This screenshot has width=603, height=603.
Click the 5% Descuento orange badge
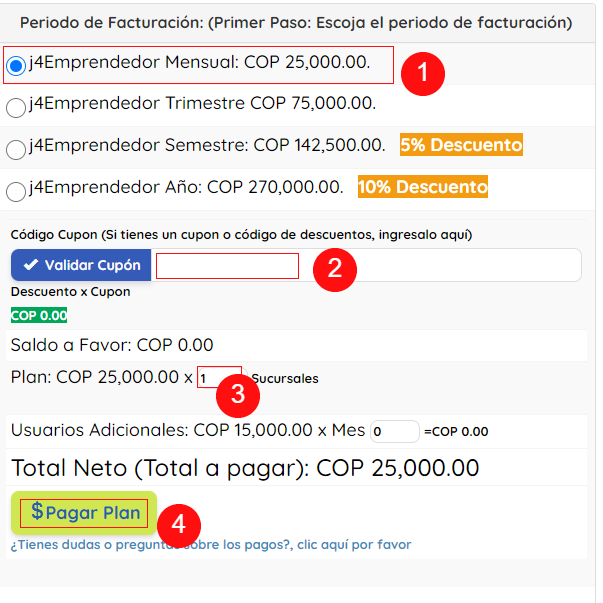tap(461, 145)
